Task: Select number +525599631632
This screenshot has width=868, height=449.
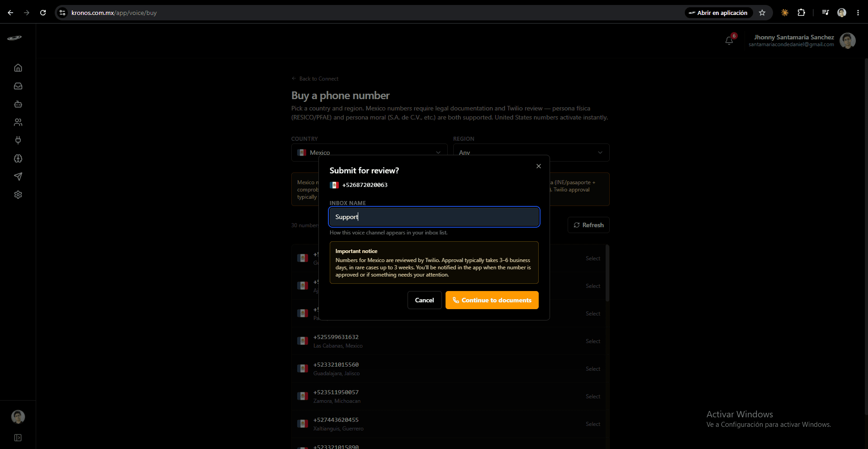Action: 593,341
